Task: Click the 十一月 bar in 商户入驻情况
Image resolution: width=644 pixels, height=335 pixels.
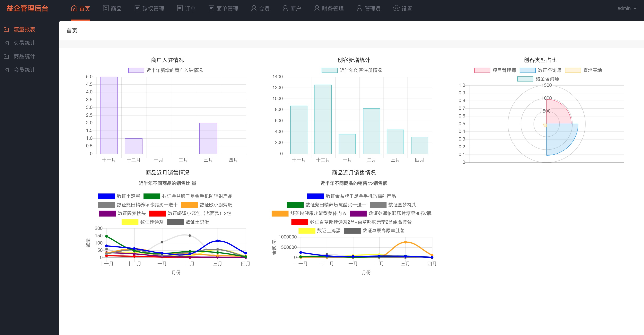Action: (109, 115)
